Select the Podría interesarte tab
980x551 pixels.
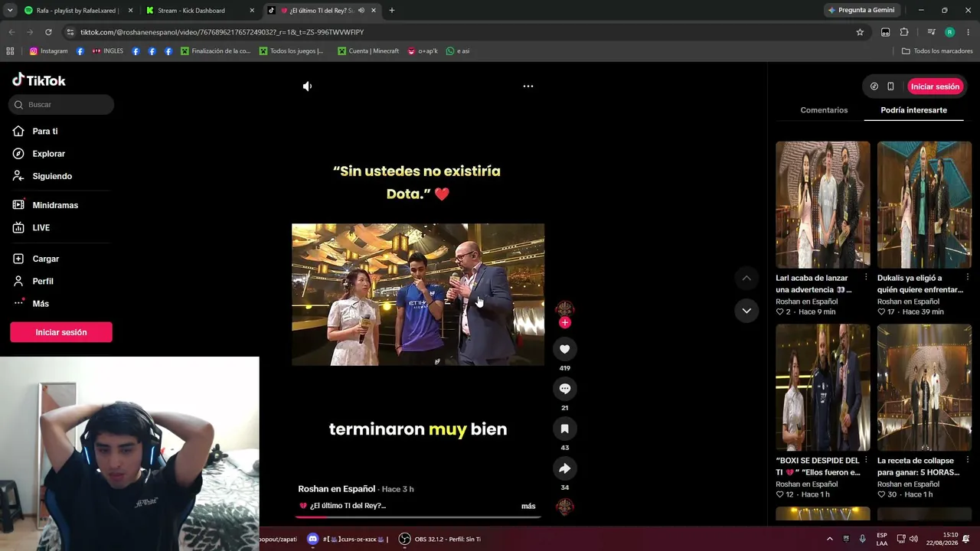913,110
